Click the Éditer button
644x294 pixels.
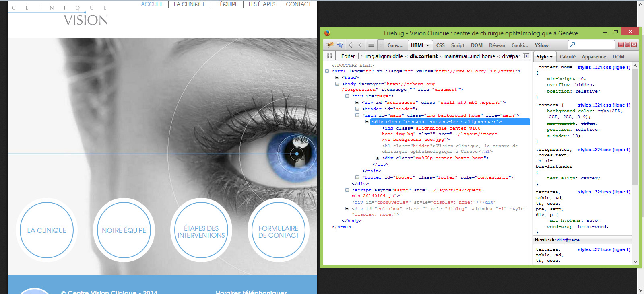tap(348, 56)
